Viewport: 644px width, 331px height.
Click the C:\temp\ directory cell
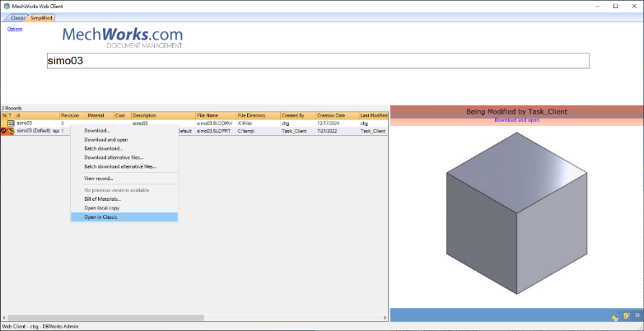tap(246, 131)
